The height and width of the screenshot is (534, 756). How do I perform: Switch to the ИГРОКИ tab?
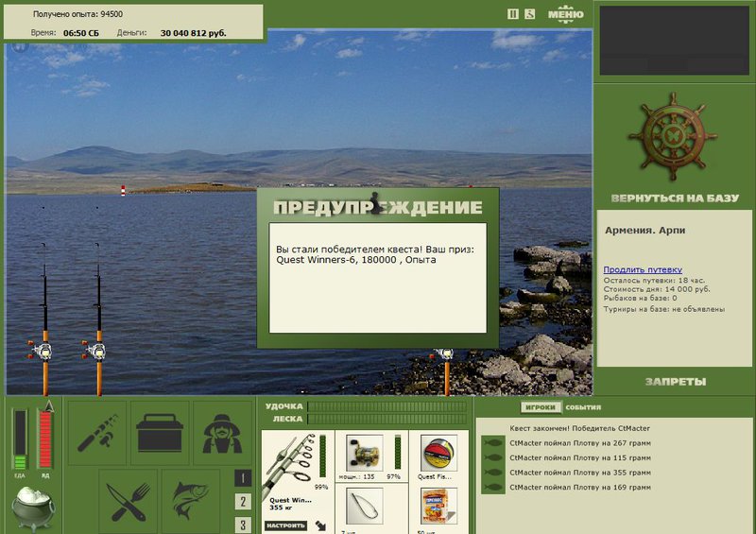tap(541, 407)
